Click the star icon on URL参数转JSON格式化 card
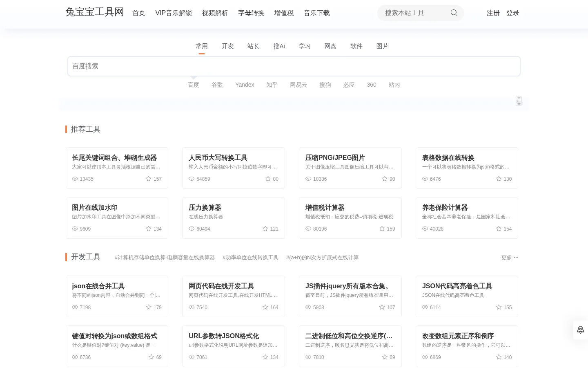 pos(265,357)
